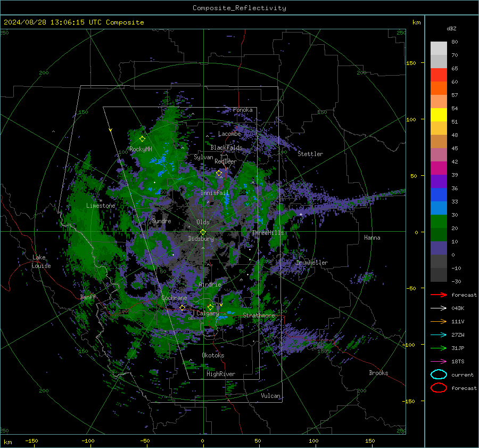The width and height of the screenshot is (479, 448).
Task: Select the light blue 30-33 dBZ swatch
Action: (x=439, y=208)
